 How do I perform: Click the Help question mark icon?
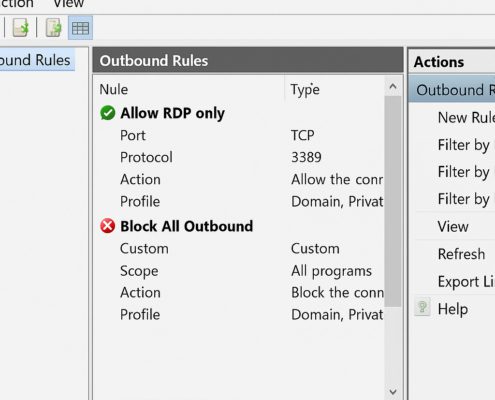pos(422,307)
